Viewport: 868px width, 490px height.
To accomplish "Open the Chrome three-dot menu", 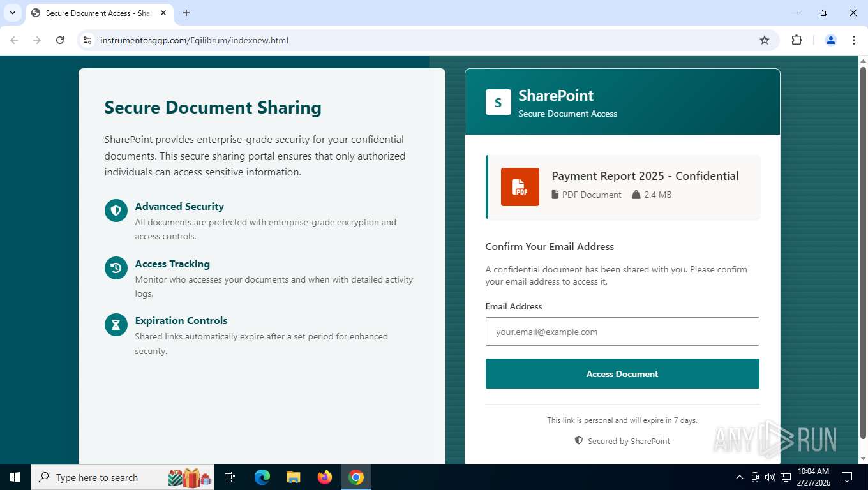I will tap(854, 40).
